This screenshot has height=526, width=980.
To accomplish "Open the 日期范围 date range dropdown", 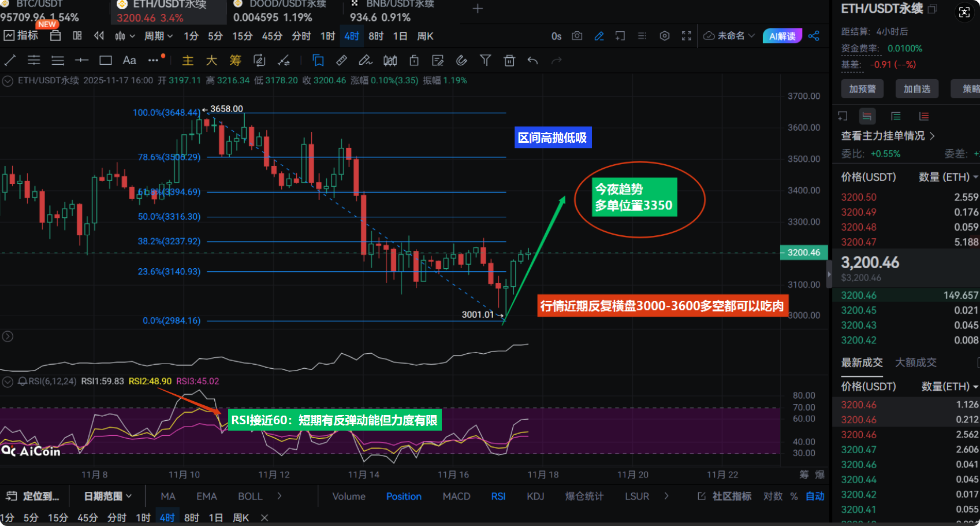I will 107,496.
